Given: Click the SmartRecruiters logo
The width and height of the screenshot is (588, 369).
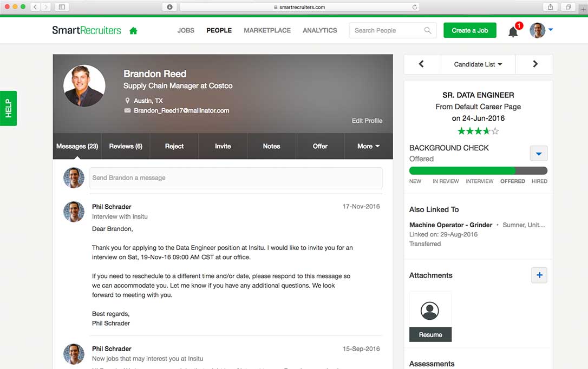Looking at the screenshot, I should (x=87, y=30).
